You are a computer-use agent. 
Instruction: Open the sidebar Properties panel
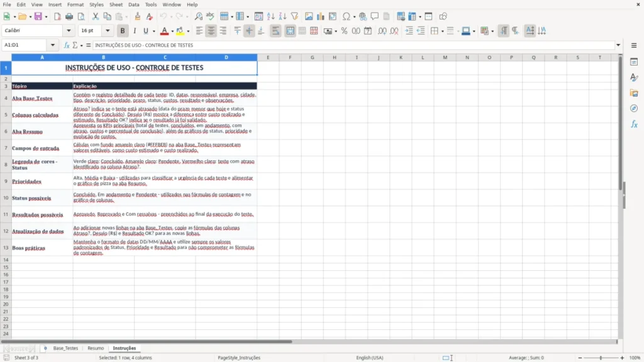(634, 62)
